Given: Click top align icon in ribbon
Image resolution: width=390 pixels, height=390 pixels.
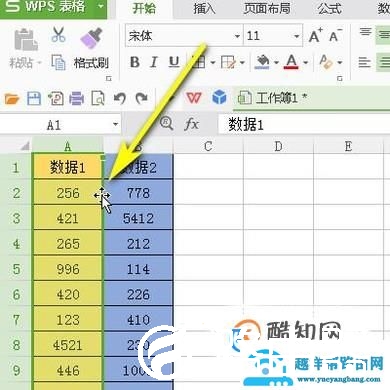Looking at the screenshot, I should pos(365,32).
